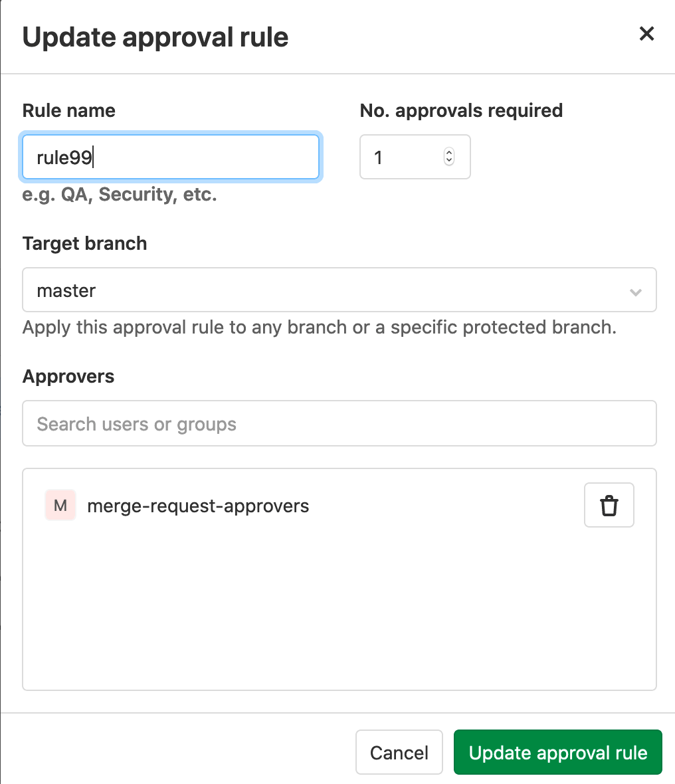Click the stepper arrows beside the approvals number
The height and width of the screenshot is (784, 675).
(449, 157)
